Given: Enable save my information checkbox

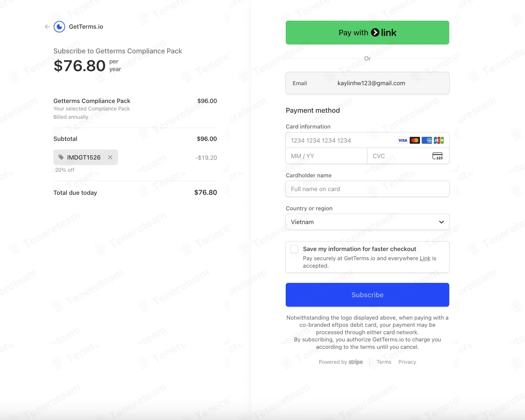Looking at the screenshot, I should click(x=294, y=249).
